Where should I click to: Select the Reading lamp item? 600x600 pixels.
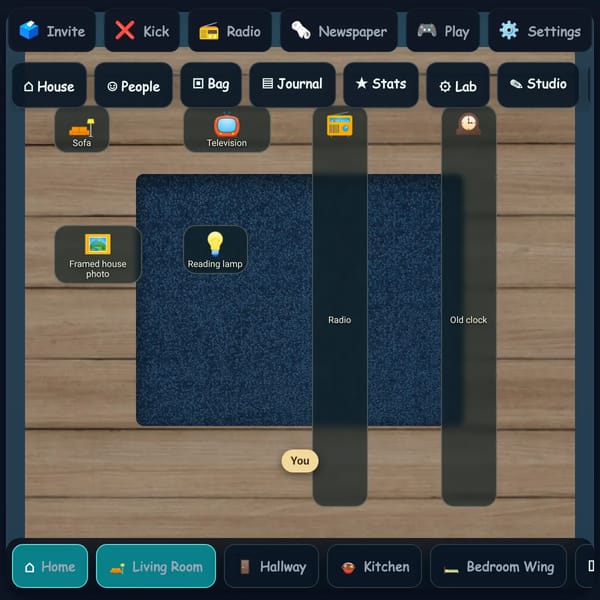215,249
